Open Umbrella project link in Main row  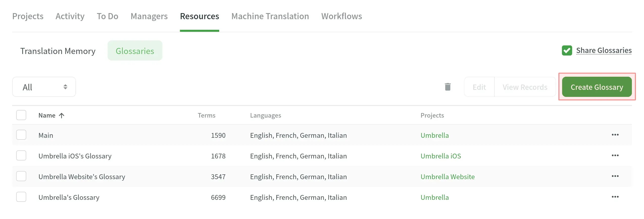[x=435, y=135]
